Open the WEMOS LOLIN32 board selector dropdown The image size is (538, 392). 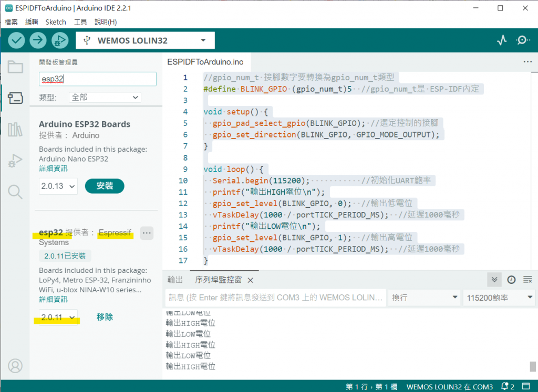click(145, 40)
